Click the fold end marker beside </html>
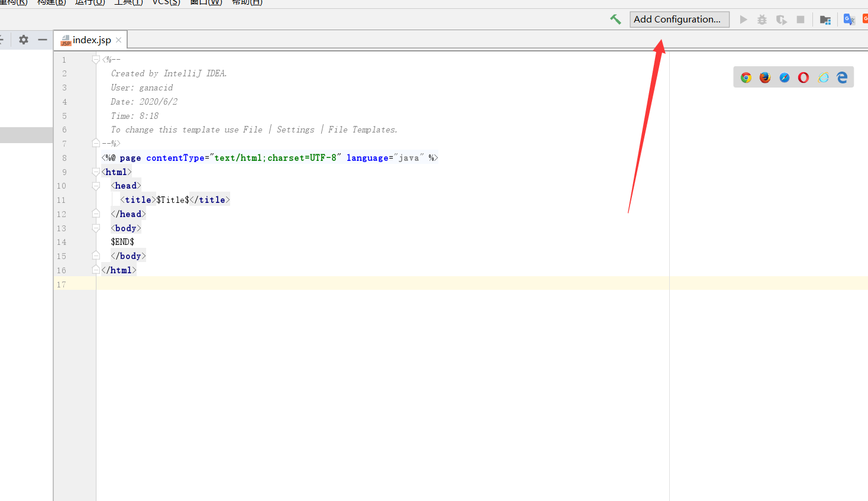Screen dimensions: 868x501 [96, 270]
